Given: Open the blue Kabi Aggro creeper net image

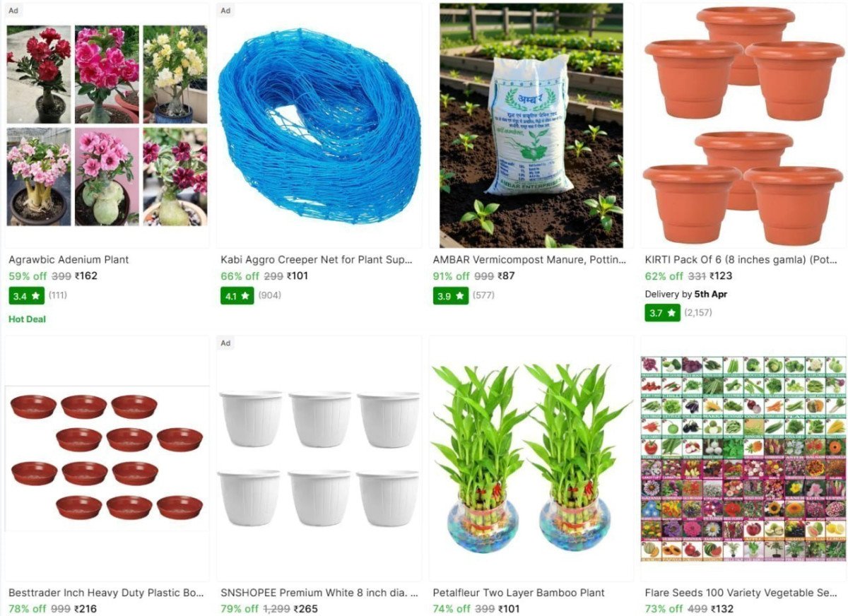Looking at the screenshot, I should pos(319,125).
